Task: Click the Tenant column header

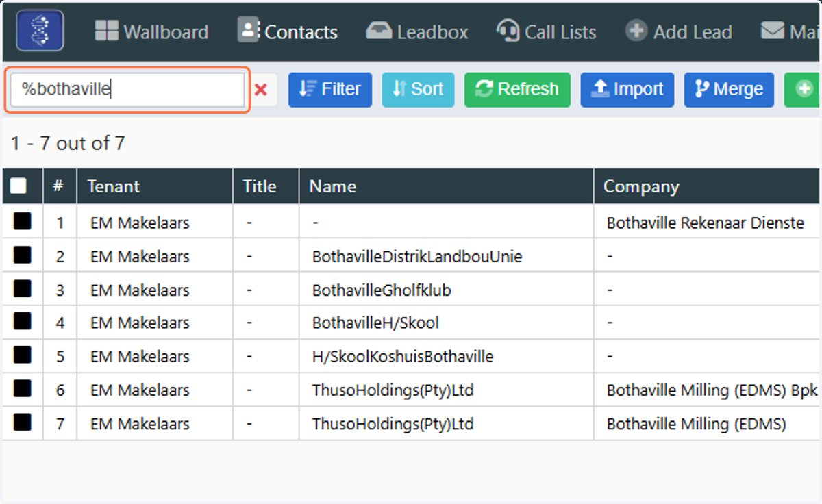Action: [155, 186]
